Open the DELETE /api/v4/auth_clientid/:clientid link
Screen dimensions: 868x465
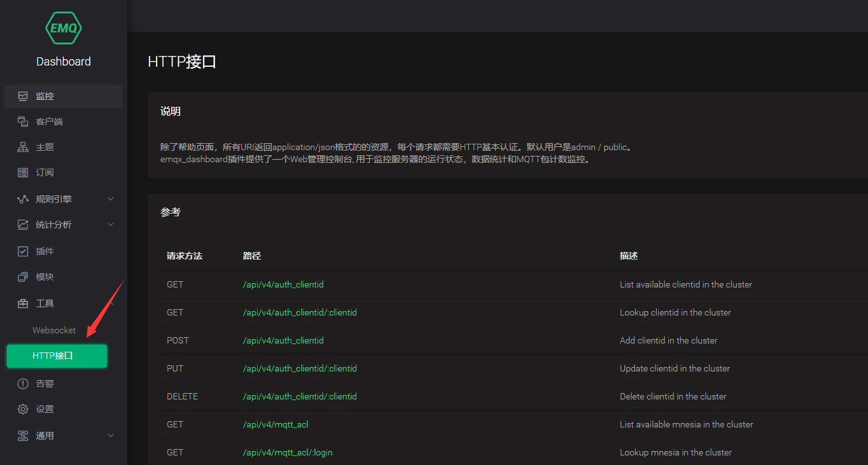click(x=300, y=396)
